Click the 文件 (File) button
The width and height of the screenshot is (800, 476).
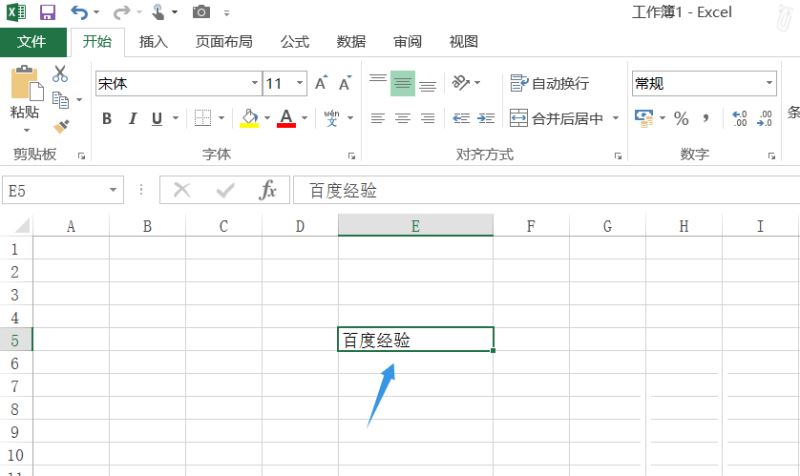pos(32,42)
